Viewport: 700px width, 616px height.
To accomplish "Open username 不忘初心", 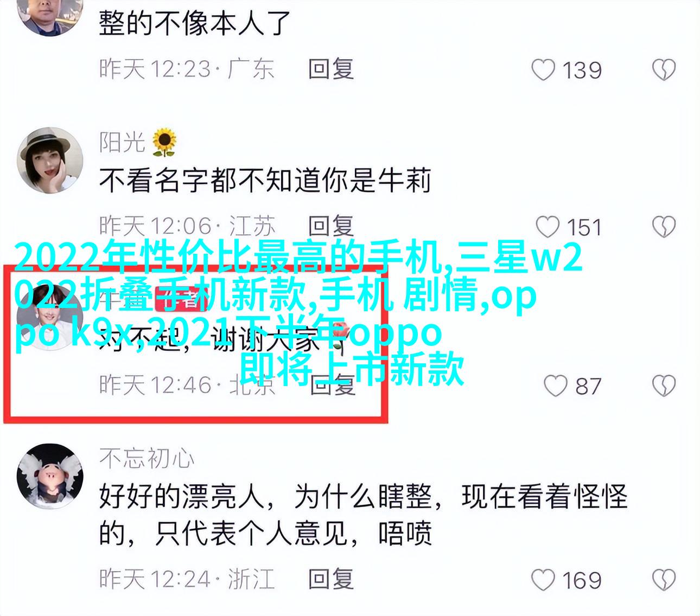I will click(x=147, y=459).
